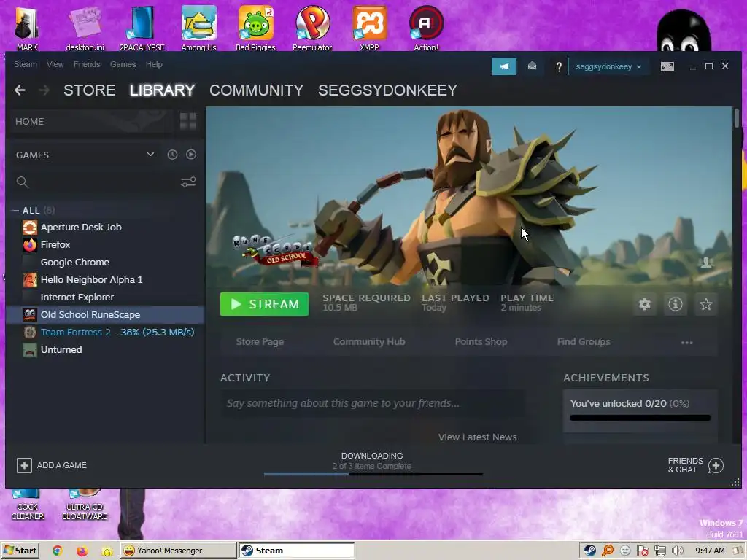Show ready to play games icon
747x560 pixels.
[x=191, y=155]
